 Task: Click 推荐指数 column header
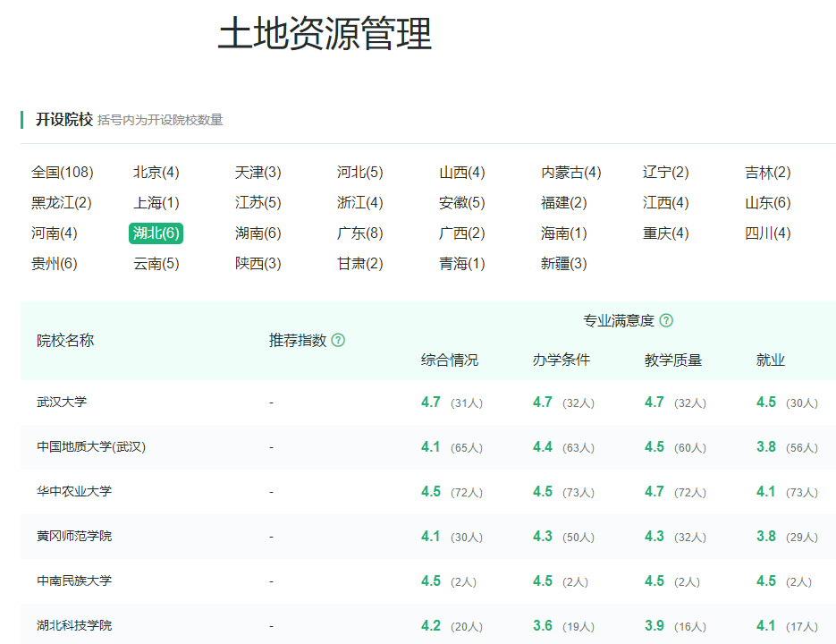pos(298,341)
